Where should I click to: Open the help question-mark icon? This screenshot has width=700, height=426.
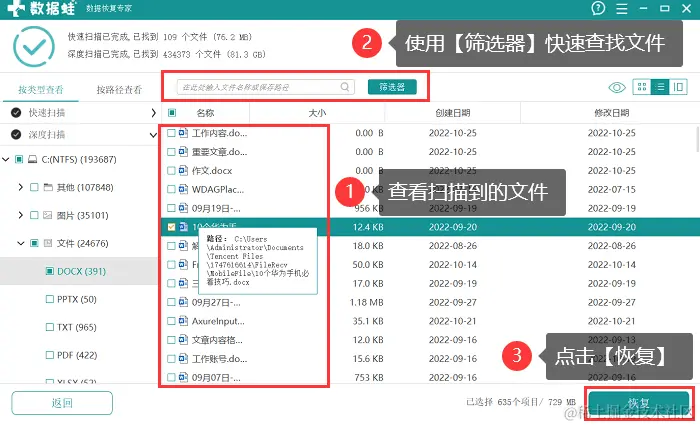(598, 8)
